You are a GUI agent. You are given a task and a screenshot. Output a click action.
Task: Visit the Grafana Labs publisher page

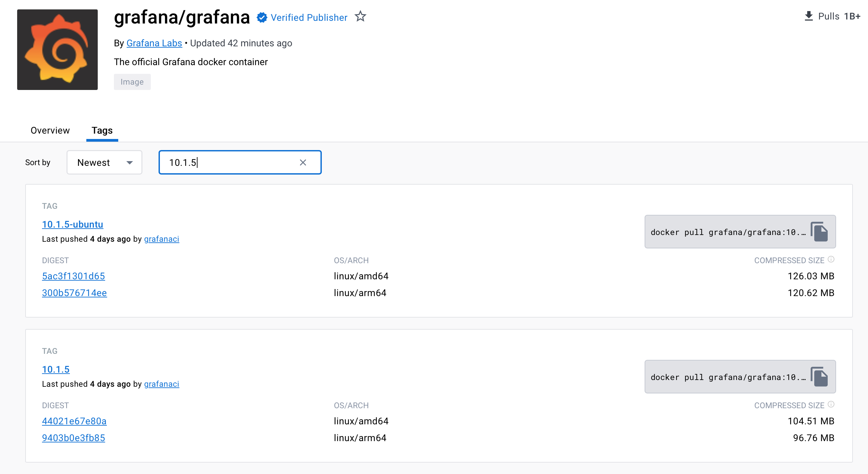click(154, 43)
